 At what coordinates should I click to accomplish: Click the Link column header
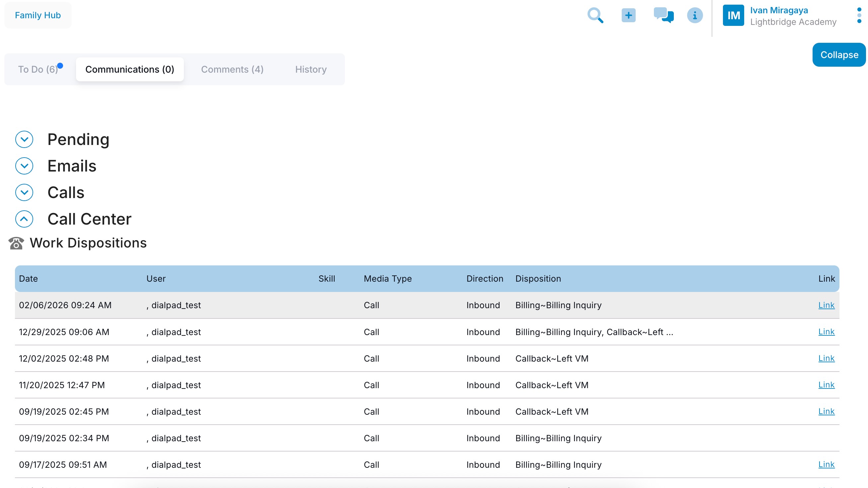click(x=826, y=279)
